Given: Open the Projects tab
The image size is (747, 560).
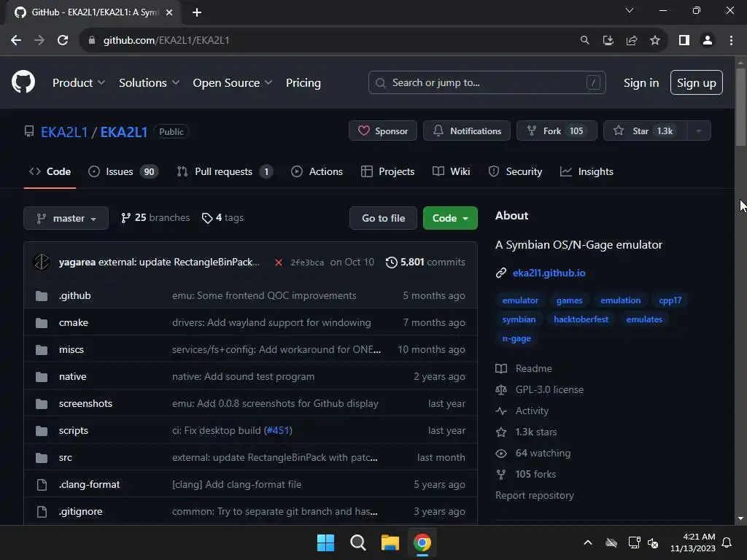Looking at the screenshot, I should point(388,172).
